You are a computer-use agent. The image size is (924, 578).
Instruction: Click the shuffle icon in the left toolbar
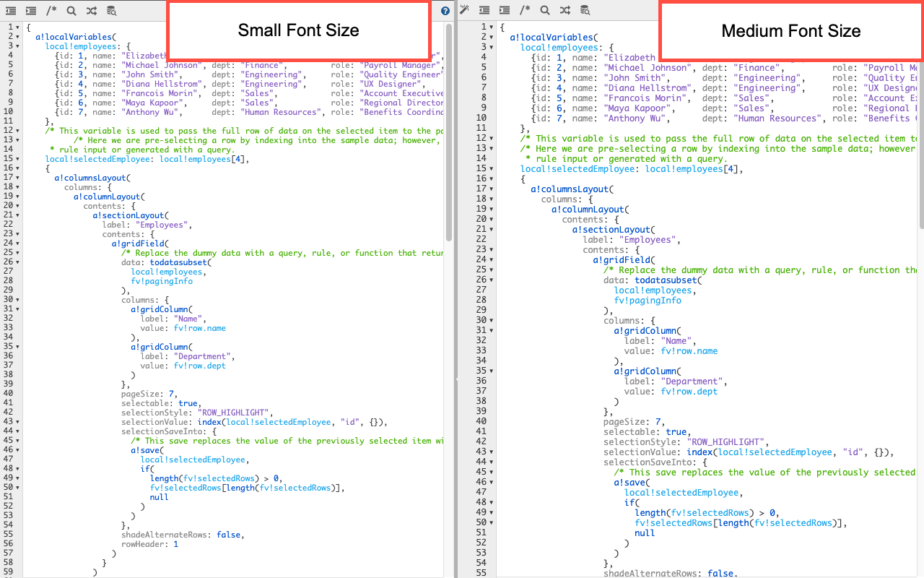[x=91, y=10]
